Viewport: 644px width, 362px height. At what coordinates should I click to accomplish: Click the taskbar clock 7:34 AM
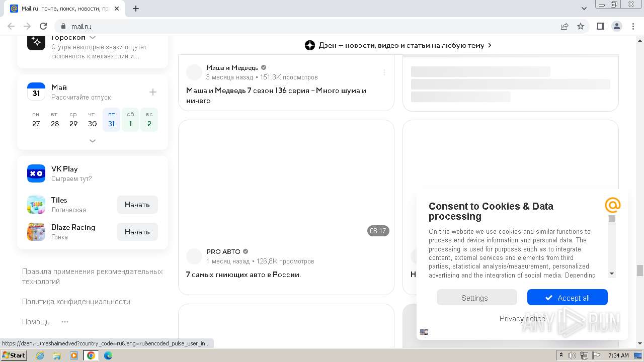tap(618, 355)
